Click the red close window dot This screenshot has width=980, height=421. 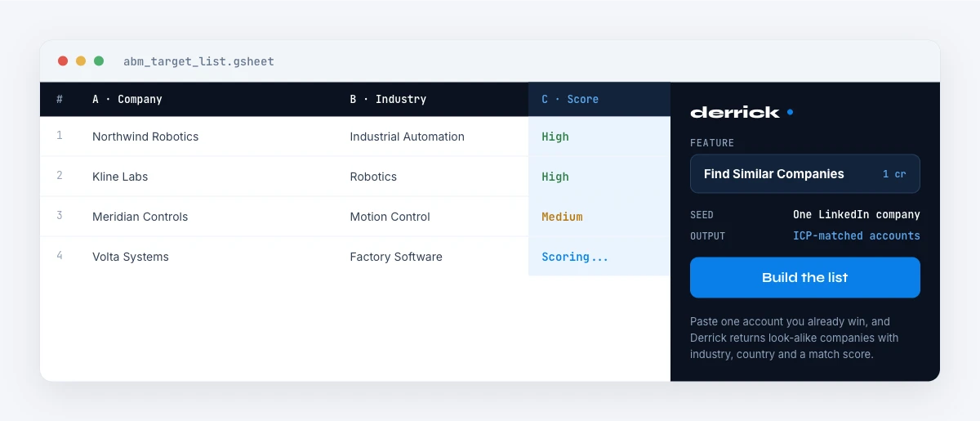tap(63, 61)
